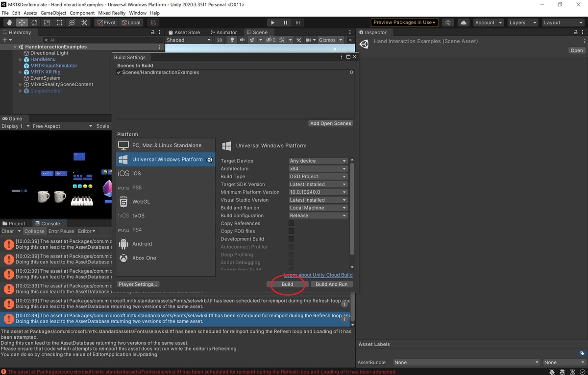
Task: Select the Rotate tool
Action: pyautogui.click(x=34, y=23)
